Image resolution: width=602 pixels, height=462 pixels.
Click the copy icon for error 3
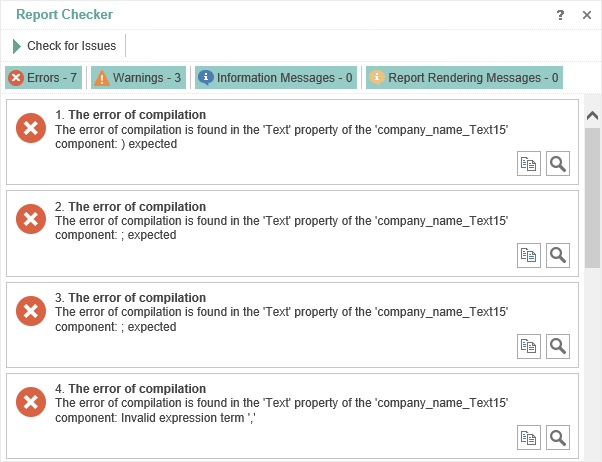528,346
